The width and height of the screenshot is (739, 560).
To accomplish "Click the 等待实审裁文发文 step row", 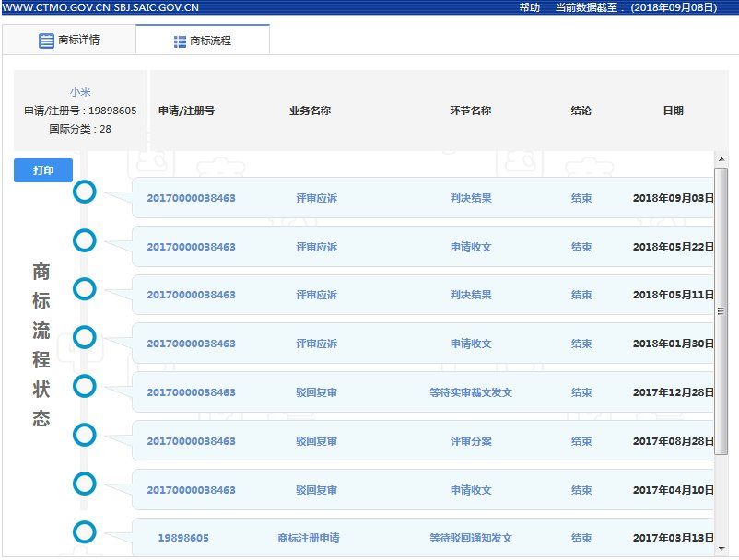I will click(471, 392).
